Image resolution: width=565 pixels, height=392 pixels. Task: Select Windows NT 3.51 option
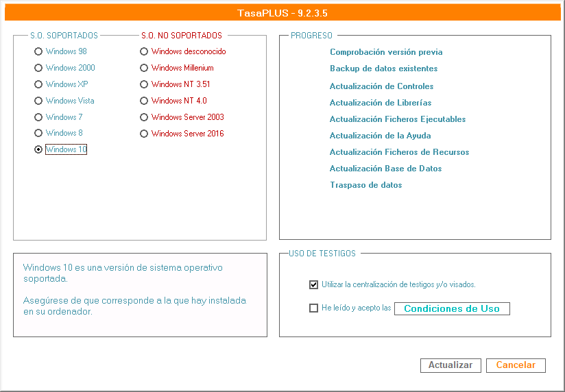144,84
